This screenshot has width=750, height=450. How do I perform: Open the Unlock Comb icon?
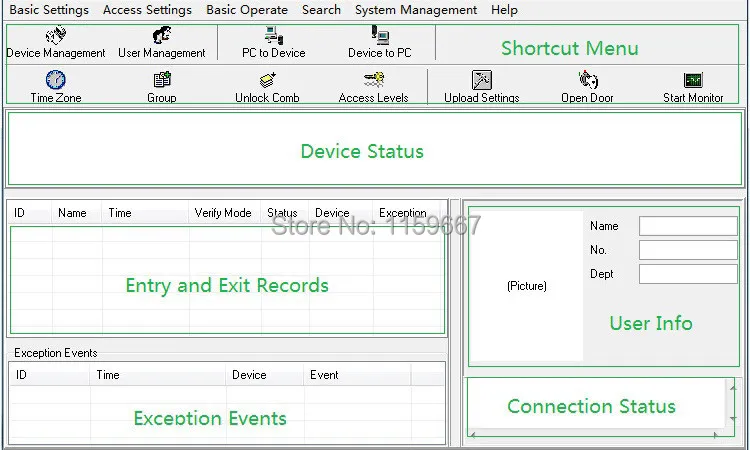(x=267, y=80)
